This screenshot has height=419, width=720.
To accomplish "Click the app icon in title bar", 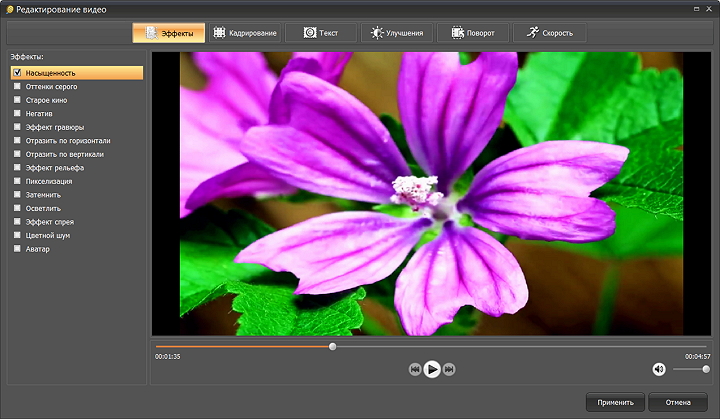I will point(10,10).
